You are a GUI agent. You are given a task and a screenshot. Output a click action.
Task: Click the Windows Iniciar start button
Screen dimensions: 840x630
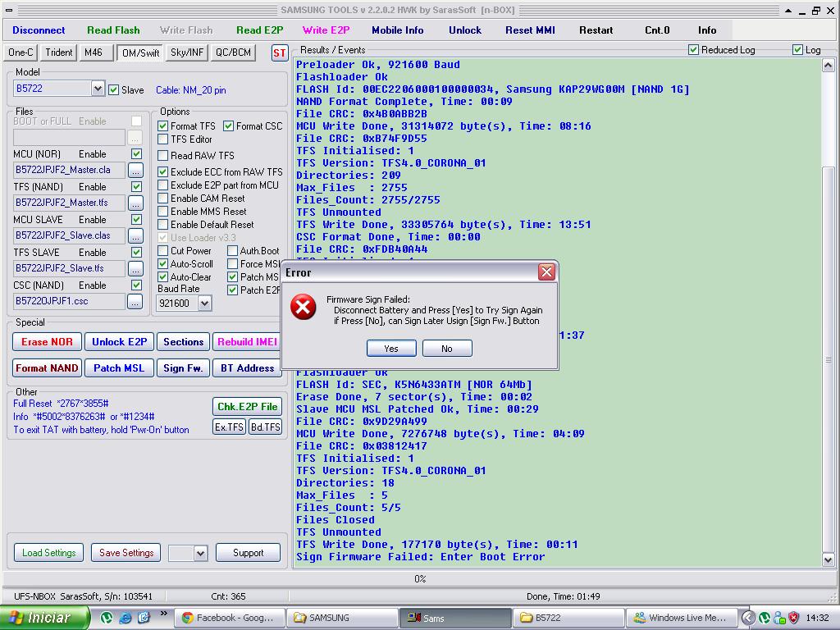click(44, 618)
